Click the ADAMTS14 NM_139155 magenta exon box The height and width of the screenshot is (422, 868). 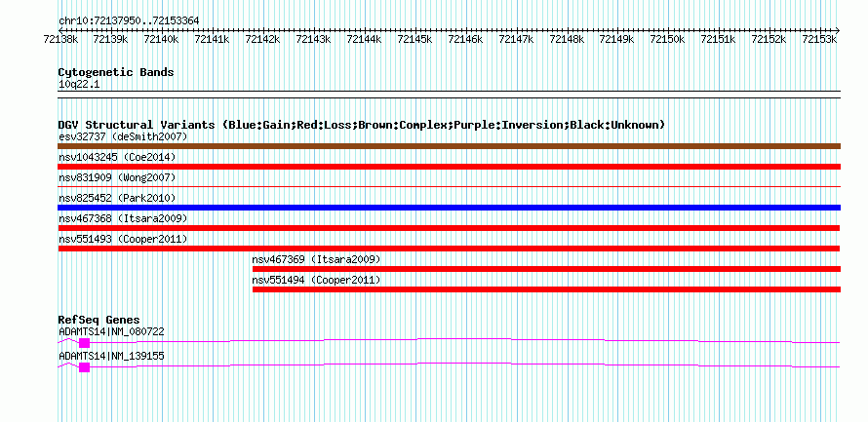click(x=84, y=367)
